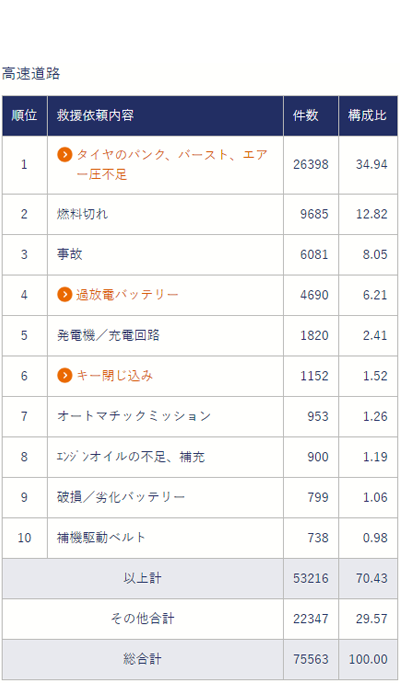Click orange arrow icon beside 過放電バッテリー
This screenshot has height=690, width=400.
(x=65, y=294)
